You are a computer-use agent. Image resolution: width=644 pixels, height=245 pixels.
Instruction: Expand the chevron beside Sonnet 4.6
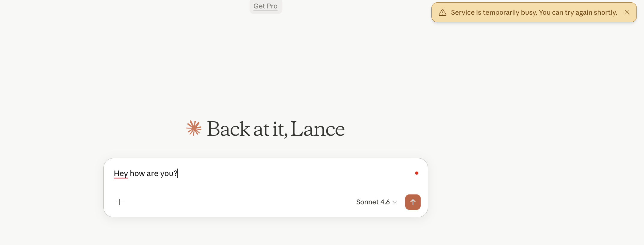click(395, 202)
